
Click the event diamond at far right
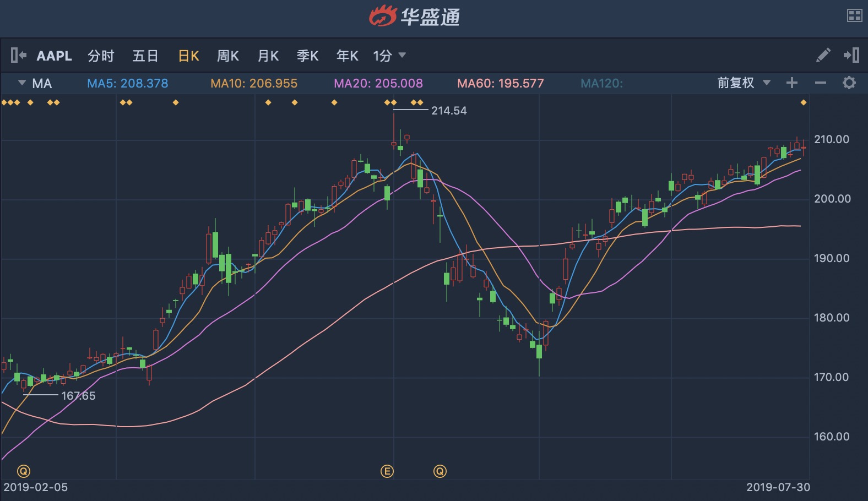tap(804, 102)
